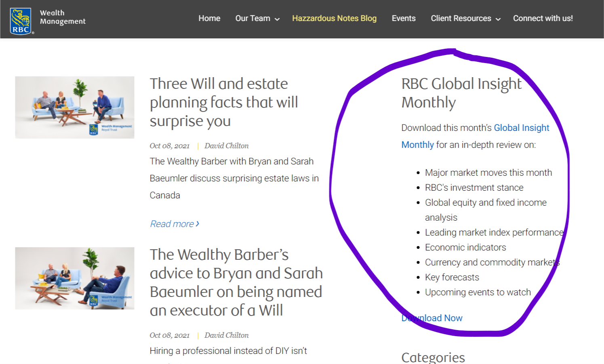Expand the Client Resources dropdown arrow
This screenshot has width=604, height=364.
tap(498, 19)
